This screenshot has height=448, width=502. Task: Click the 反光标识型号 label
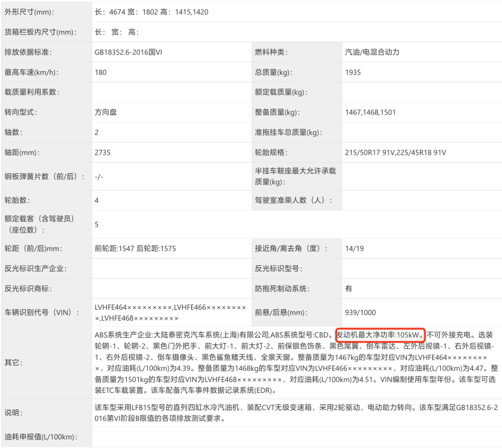pyautogui.click(x=278, y=269)
